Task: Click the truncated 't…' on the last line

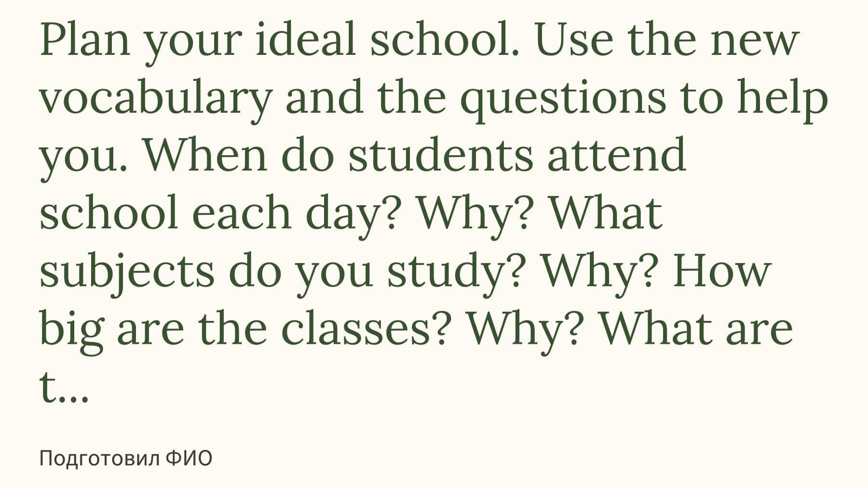Action: pyautogui.click(x=64, y=387)
